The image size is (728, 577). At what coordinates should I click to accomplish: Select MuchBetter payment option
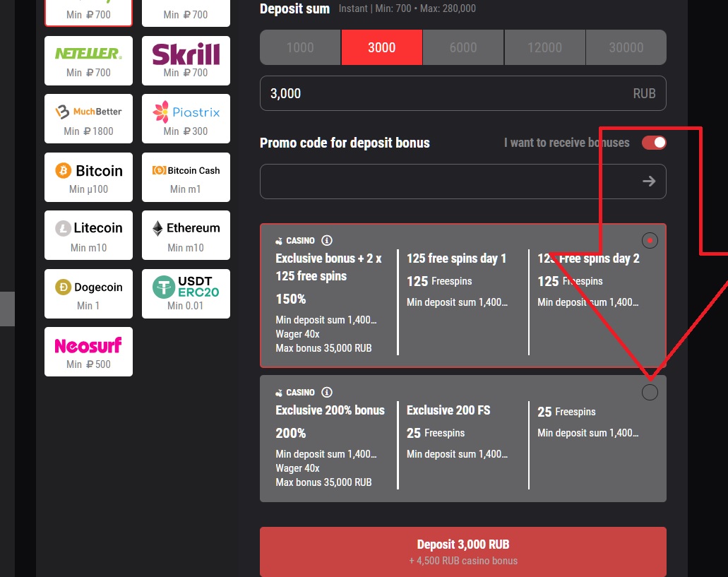(88, 119)
